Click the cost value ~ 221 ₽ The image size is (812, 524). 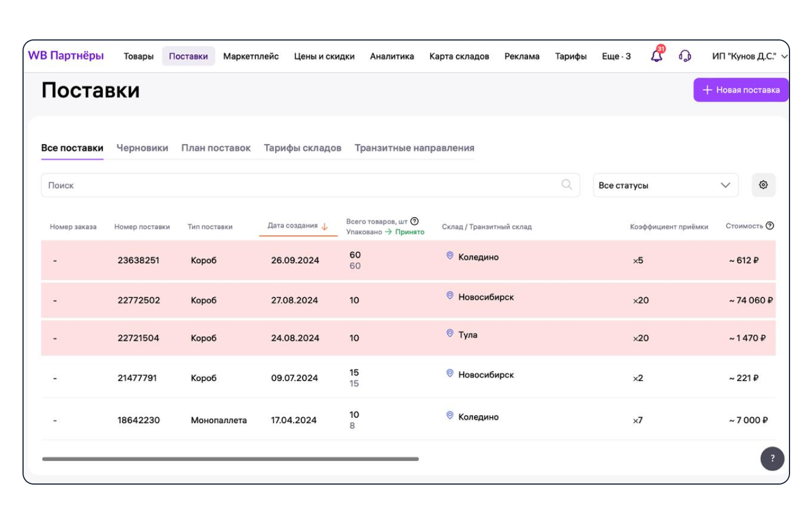pyautogui.click(x=744, y=378)
